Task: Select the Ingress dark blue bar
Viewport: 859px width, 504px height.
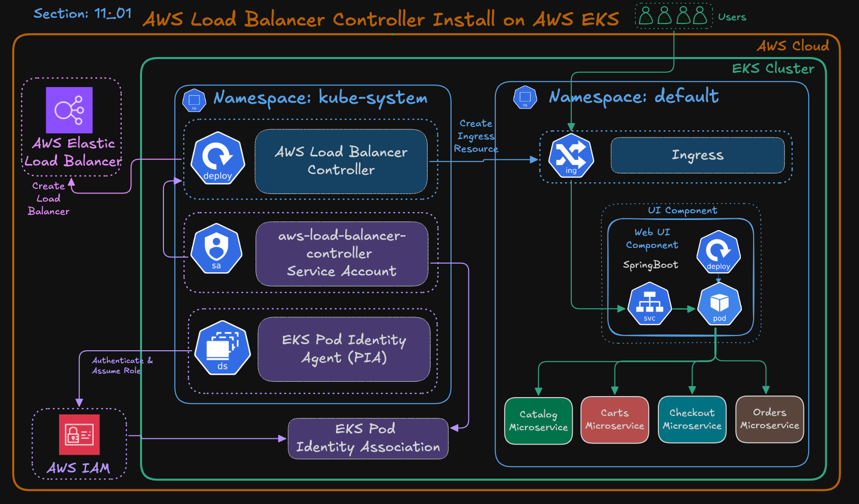Action: click(697, 155)
